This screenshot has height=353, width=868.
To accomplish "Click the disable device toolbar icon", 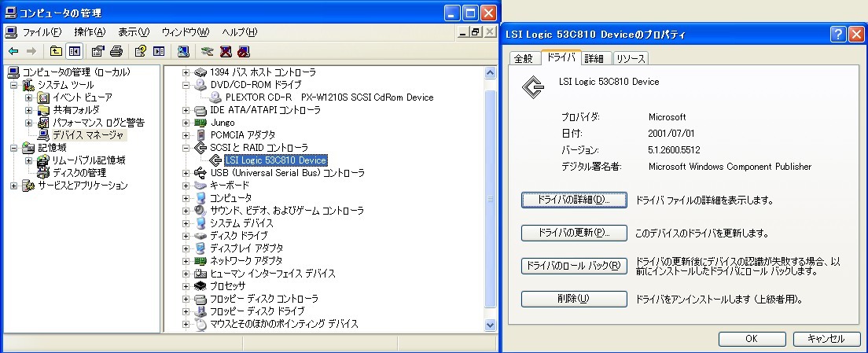I will point(244,51).
